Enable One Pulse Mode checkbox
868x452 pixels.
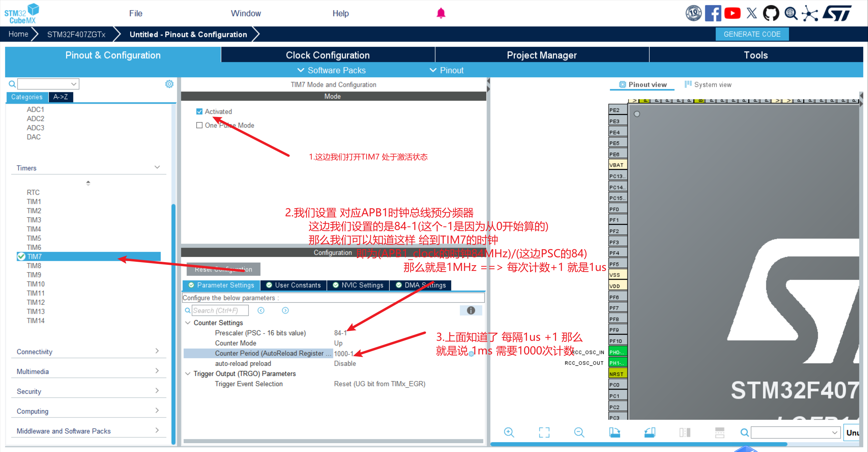pyautogui.click(x=199, y=125)
